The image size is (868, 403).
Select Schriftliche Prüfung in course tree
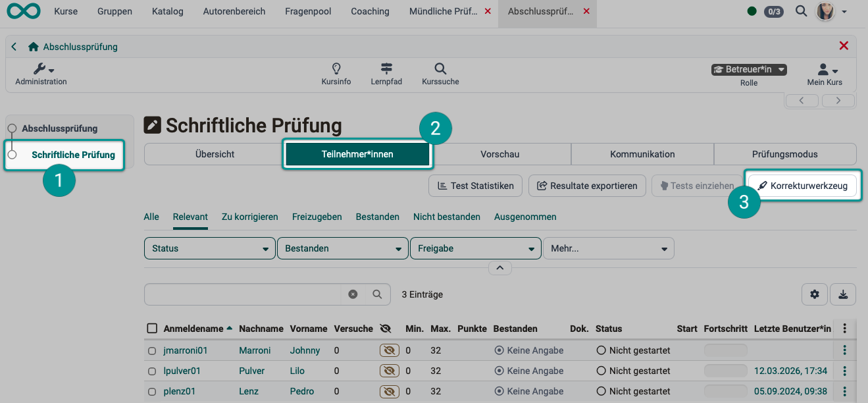pyautogui.click(x=73, y=155)
